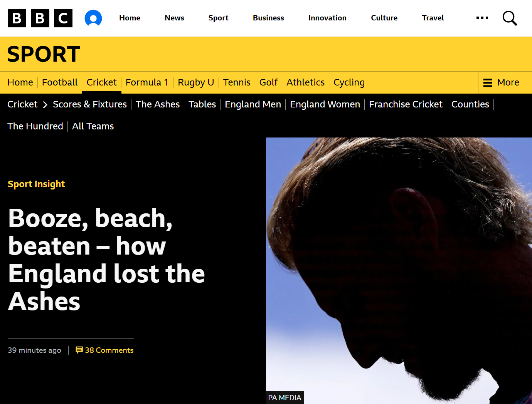Open the 38 Comments link
532x404 pixels.
click(105, 350)
